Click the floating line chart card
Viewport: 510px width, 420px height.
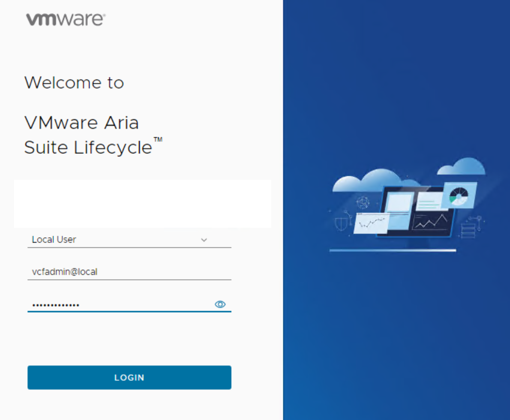click(371, 223)
